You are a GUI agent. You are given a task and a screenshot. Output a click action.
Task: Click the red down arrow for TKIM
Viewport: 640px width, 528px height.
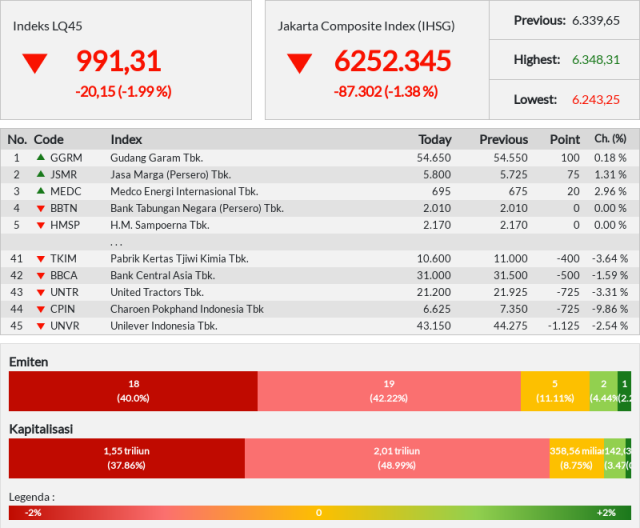click(x=40, y=259)
